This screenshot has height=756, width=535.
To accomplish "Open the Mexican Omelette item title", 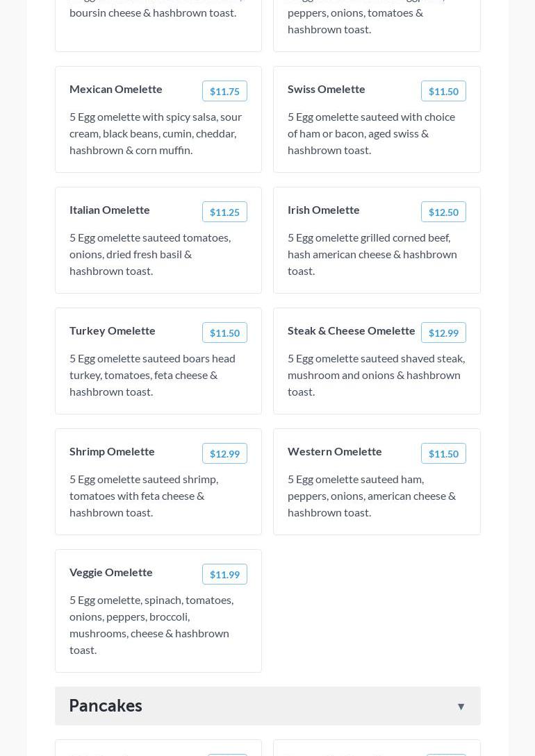I will 116,89.
